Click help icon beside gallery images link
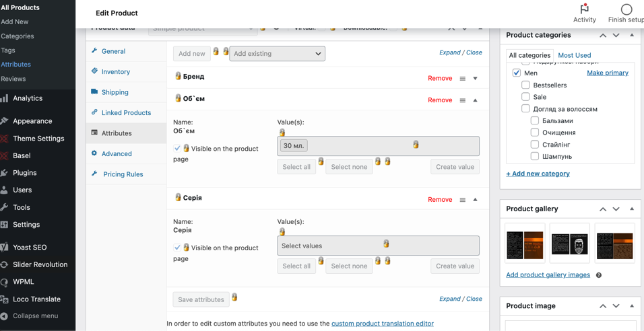 pos(599,275)
